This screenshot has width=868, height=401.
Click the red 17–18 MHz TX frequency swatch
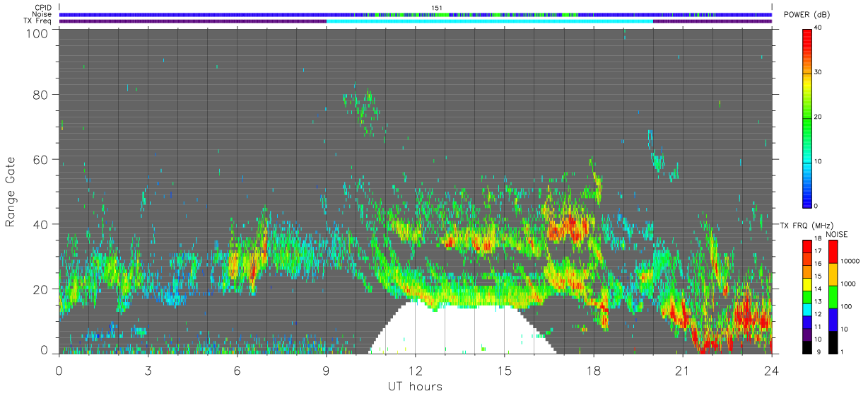click(x=807, y=246)
